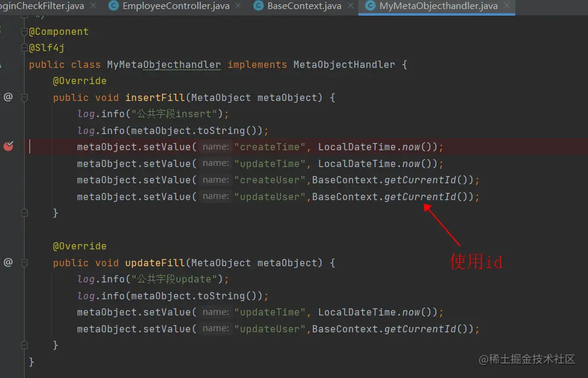588x378 pixels.
Task: Click the fold end marker closing insertFill
Action: tap(25, 213)
